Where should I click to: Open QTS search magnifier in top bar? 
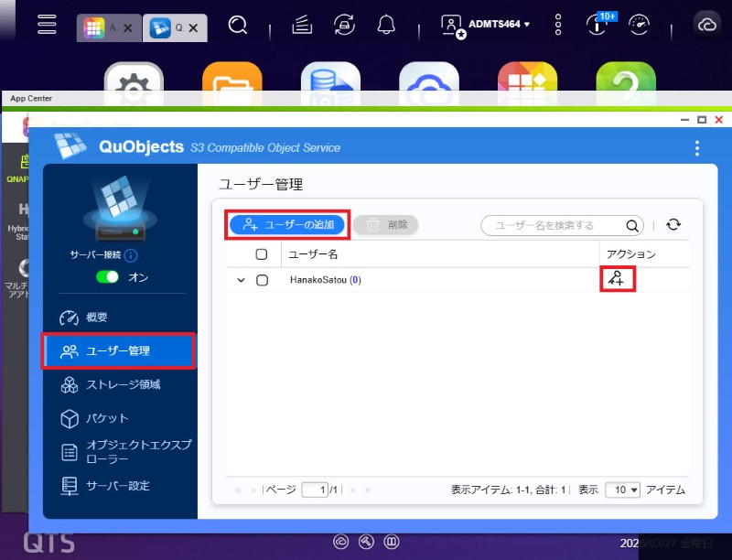pyautogui.click(x=238, y=25)
